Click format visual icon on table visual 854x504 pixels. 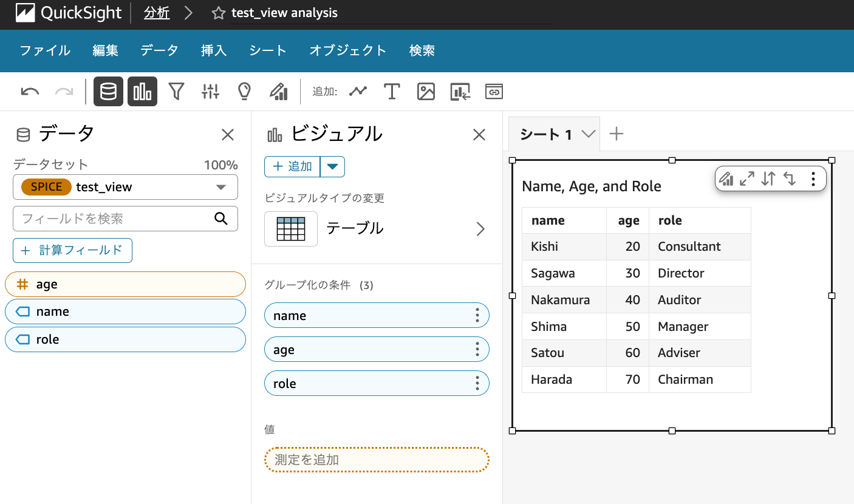(x=726, y=179)
